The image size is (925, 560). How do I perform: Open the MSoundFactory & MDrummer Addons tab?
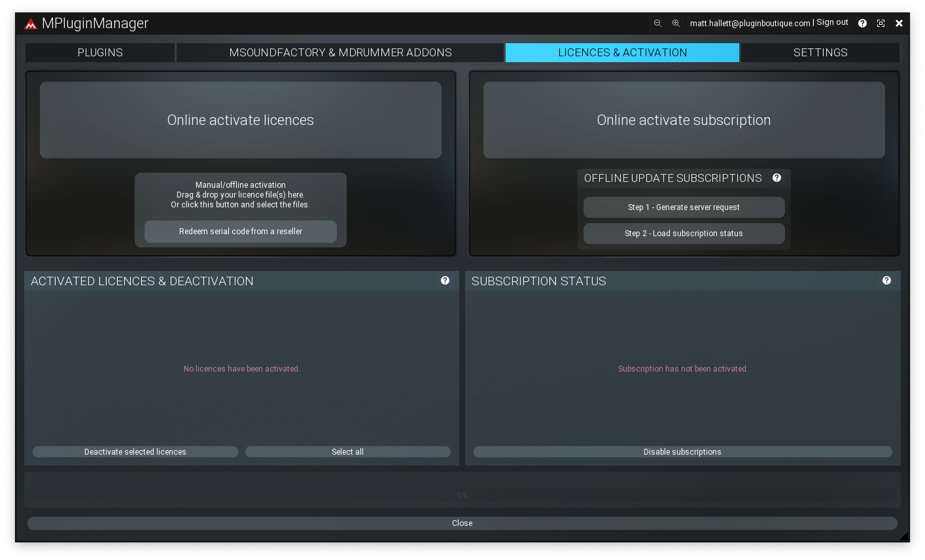click(x=340, y=52)
